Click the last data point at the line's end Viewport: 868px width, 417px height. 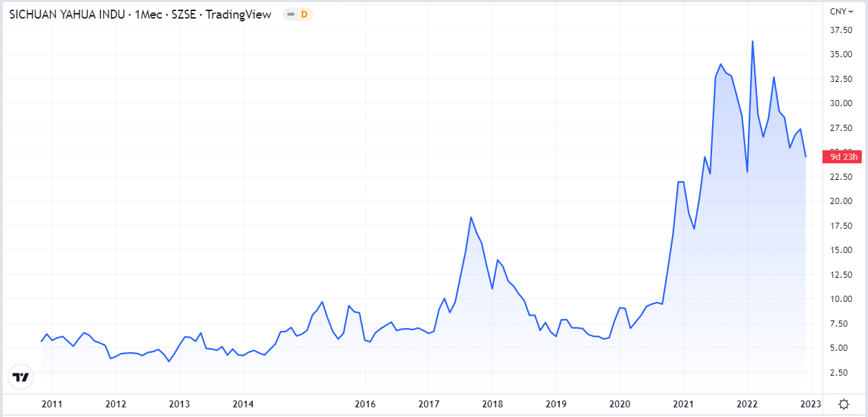point(805,156)
